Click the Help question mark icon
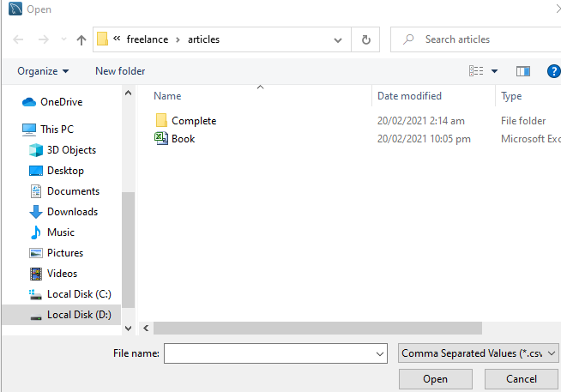The image size is (561, 392). pyautogui.click(x=553, y=71)
